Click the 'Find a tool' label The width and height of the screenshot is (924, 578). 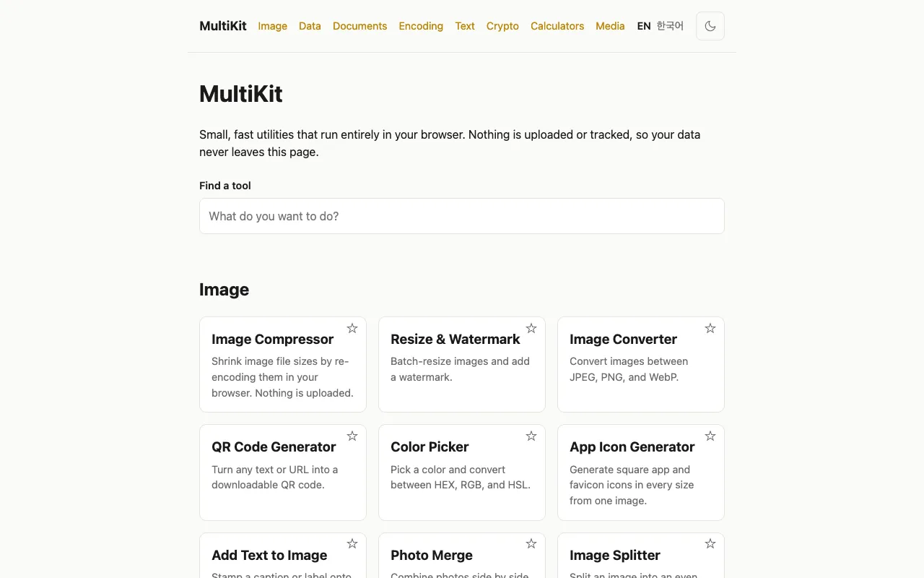[x=225, y=186]
